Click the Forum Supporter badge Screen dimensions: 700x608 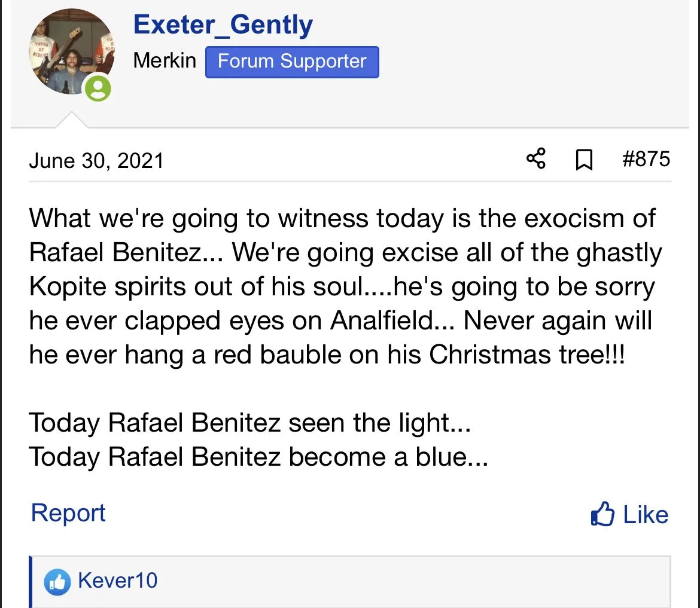(x=292, y=62)
